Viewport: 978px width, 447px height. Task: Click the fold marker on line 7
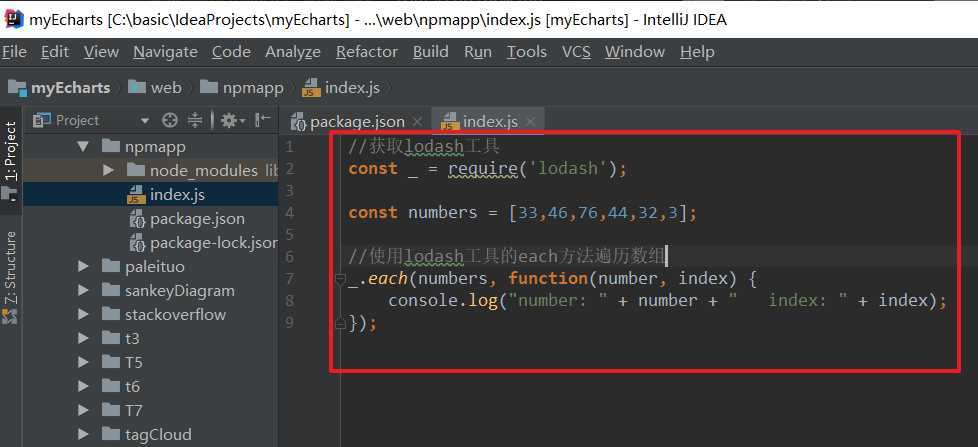pos(340,279)
